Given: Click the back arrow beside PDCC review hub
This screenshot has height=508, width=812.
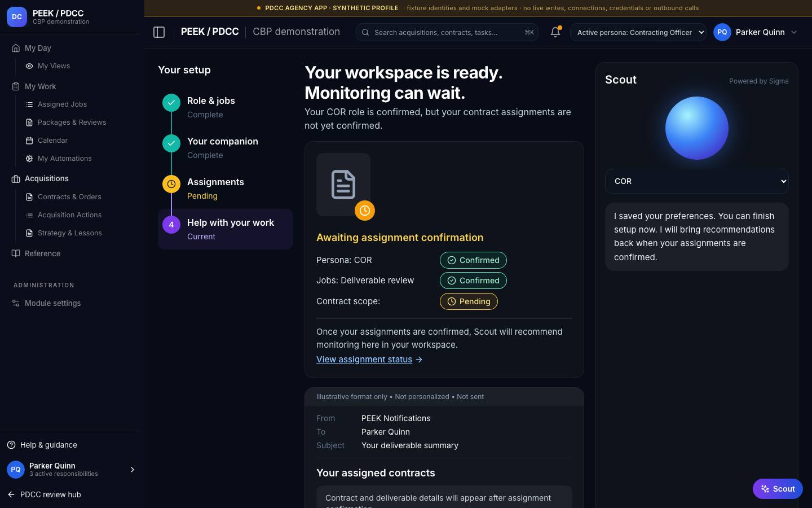Looking at the screenshot, I should click(x=11, y=494).
